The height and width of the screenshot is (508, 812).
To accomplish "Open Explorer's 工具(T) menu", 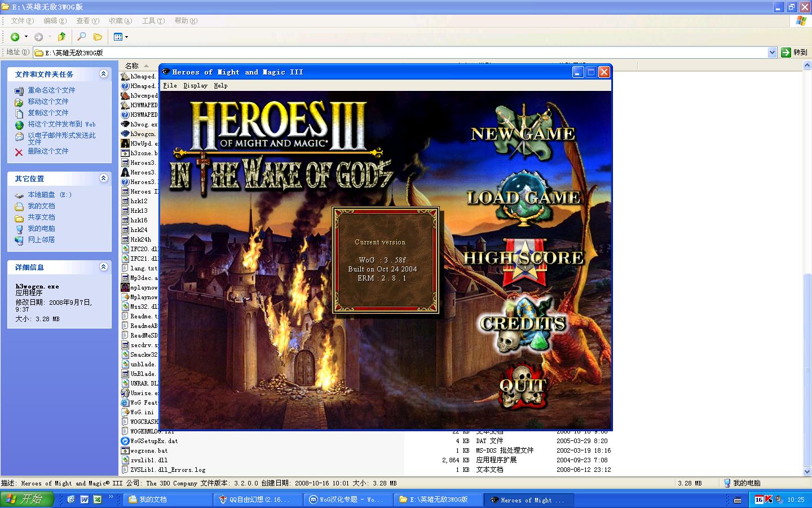I will 153,21.
